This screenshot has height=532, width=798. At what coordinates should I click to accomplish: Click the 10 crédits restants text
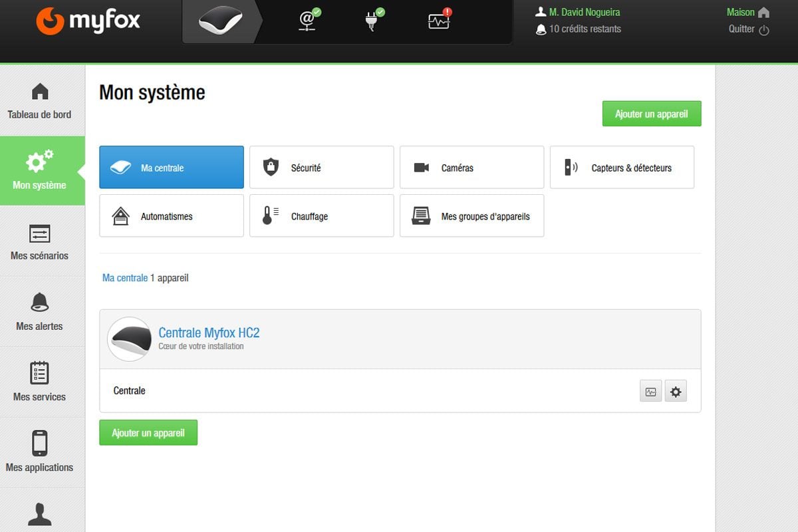585,29
